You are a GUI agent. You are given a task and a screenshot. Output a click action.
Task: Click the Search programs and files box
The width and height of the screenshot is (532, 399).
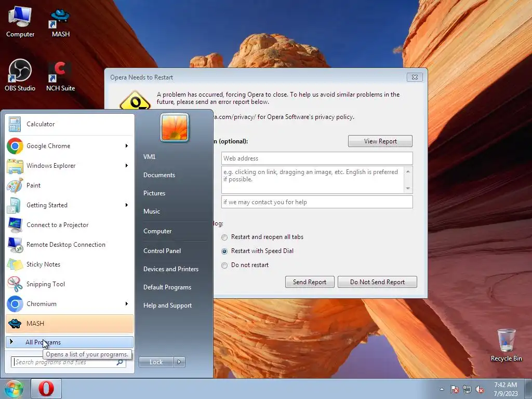[x=68, y=362]
